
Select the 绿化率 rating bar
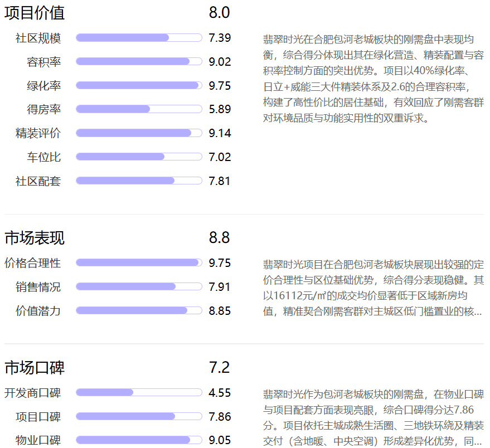click(x=139, y=85)
